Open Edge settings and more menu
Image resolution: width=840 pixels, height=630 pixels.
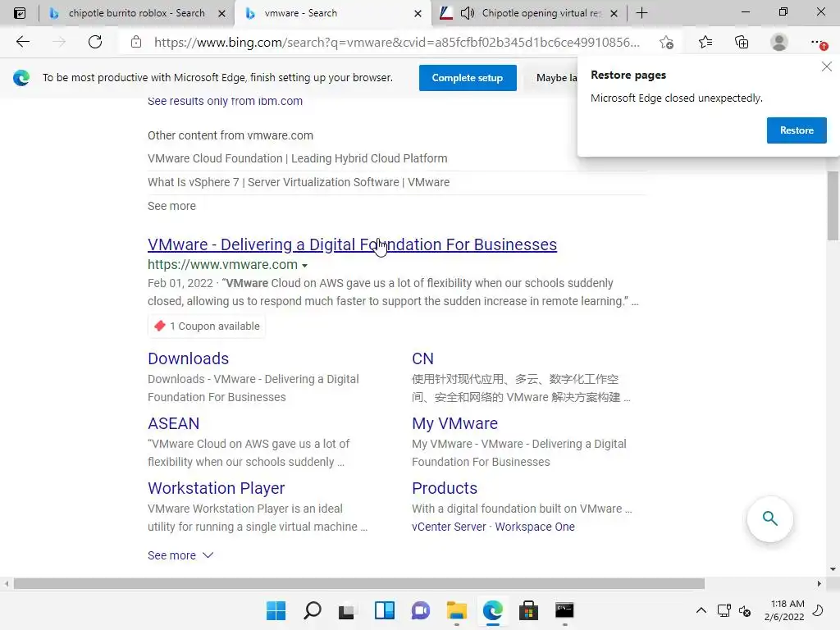[x=818, y=42]
